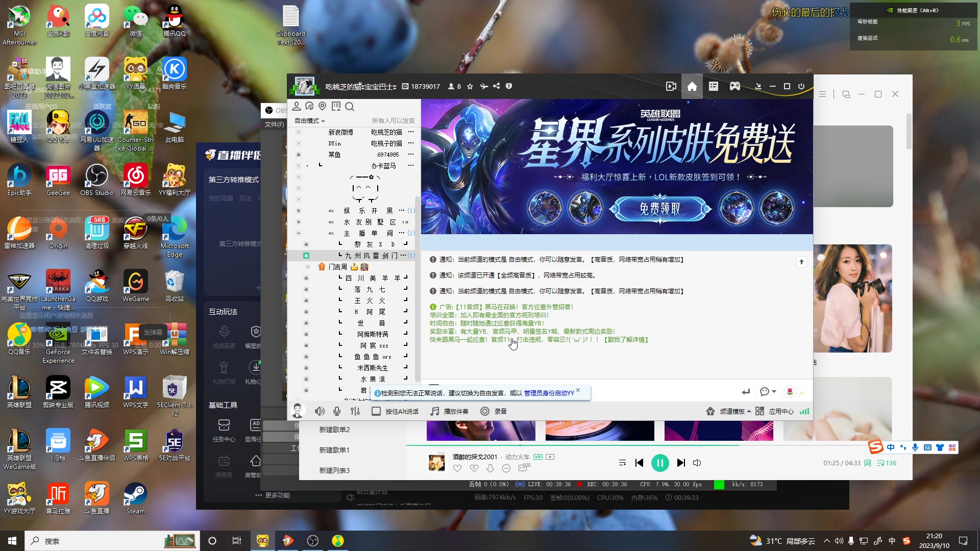This screenshot has height=551, width=980.
Task: Select the 新建歌单2 playlist
Action: click(x=334, y=430)
